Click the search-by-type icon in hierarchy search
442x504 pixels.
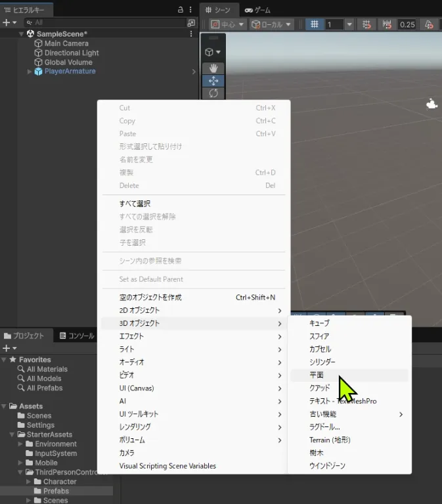(x=191, y=22)
